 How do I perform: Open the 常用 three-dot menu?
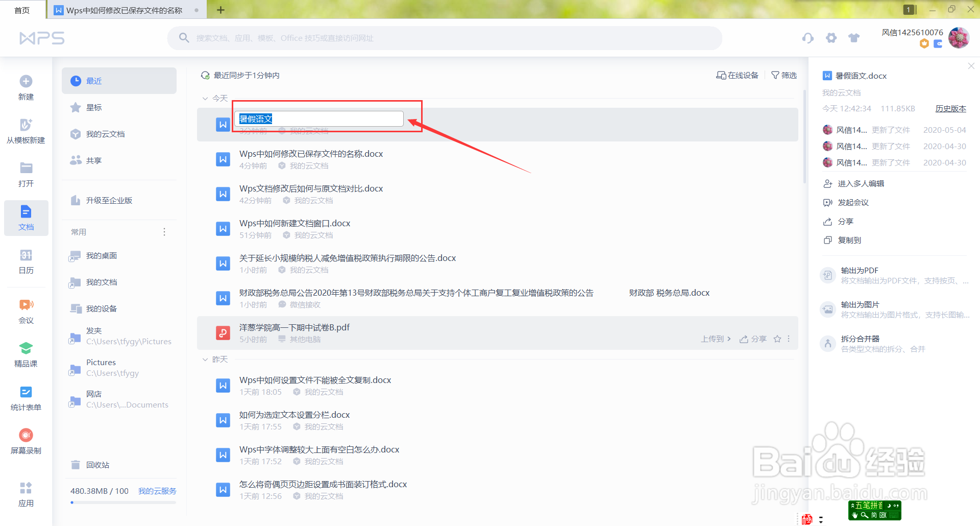click(x=164, y=231)
